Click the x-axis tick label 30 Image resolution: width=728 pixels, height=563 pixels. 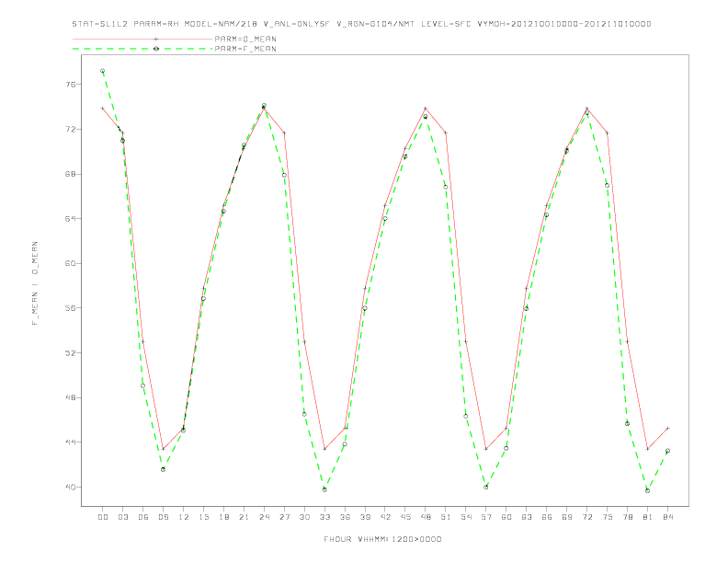304,517
